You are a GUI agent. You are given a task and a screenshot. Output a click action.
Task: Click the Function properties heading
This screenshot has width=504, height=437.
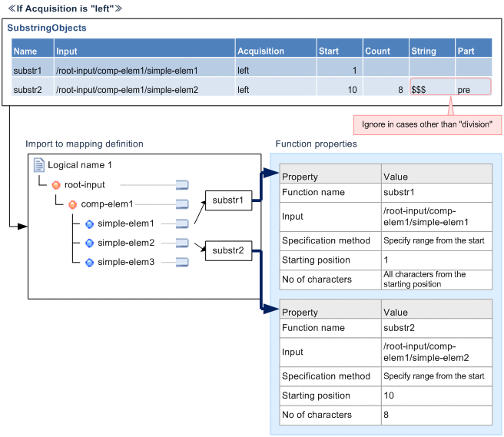[316, 144]
